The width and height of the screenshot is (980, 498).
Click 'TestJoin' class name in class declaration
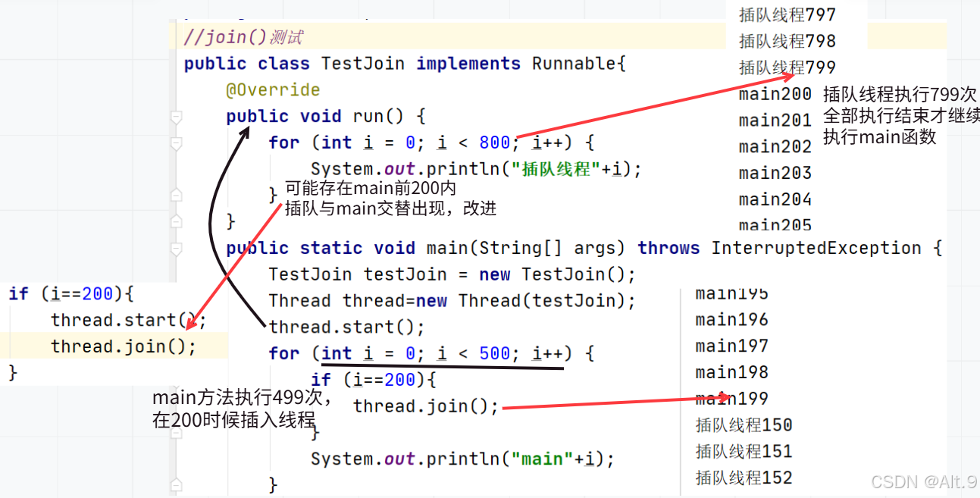[363, 64]
